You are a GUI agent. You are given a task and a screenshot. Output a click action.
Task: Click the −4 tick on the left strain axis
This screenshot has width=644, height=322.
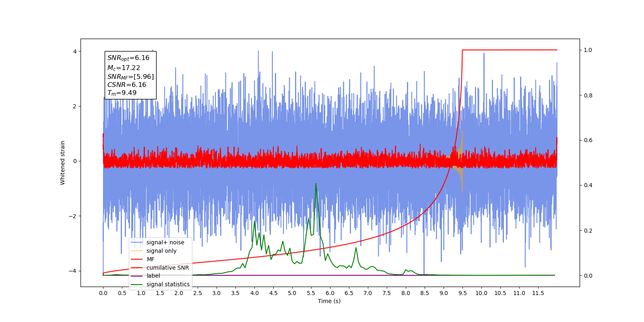pos(73,271)
